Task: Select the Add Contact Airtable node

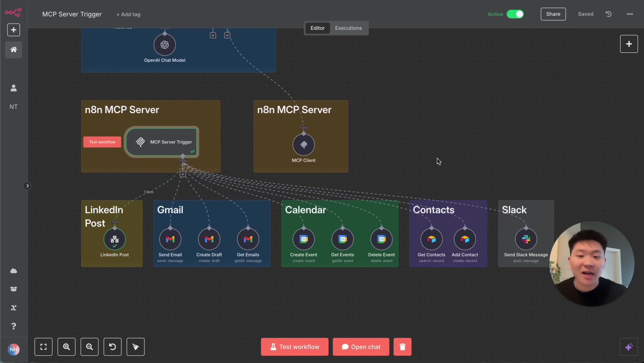Action: click(465, 239)
